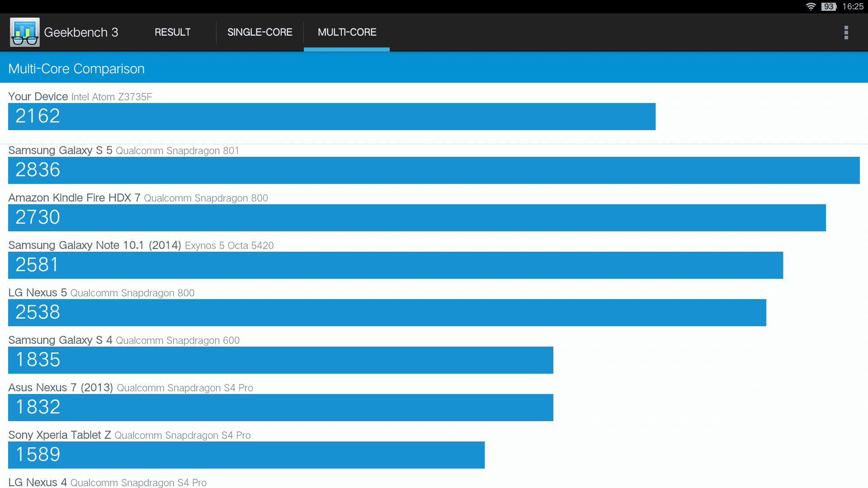868x488 pixels.
Task: Tap the Geekbench 3 app icon
Action: [x=25, y=32]
